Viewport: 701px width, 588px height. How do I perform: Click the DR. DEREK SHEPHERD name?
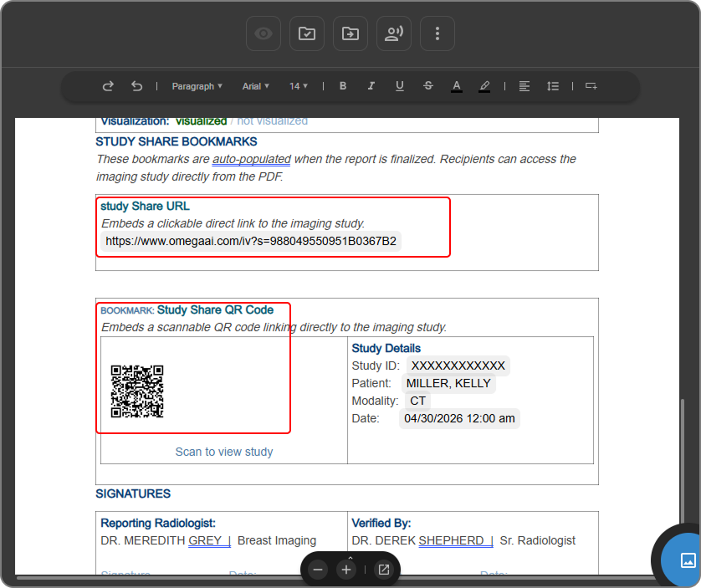click(417, 540)
